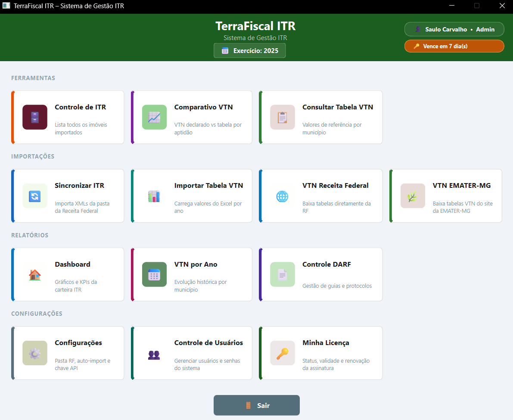Viewport: 513px width, 420px height.
Task: Click text 'Gerenciar usuários e senhas do sistema'
Action: [x=207, y=364]
